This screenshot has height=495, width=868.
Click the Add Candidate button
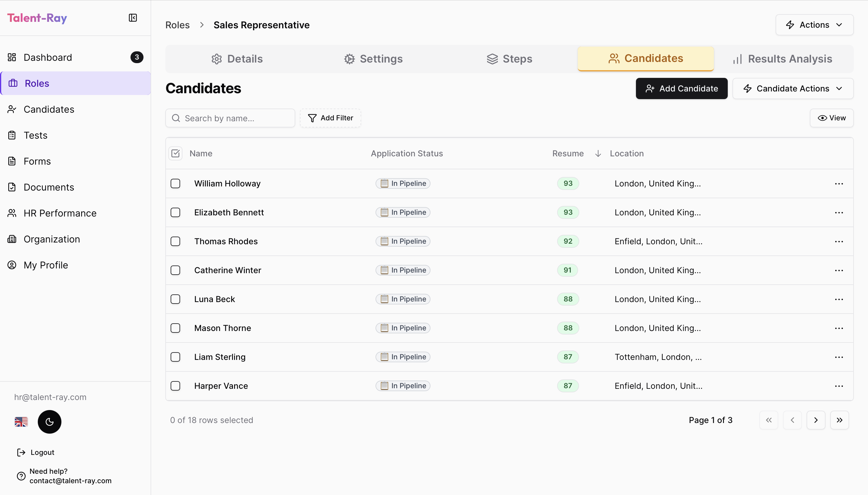(x=681, y=89)
